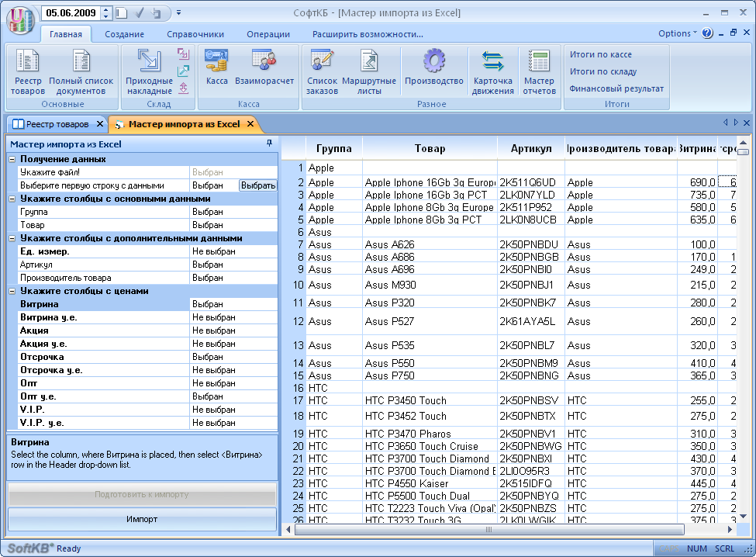Screen dimensions: 756x557
Task: Click the article cell "2K50PNBDU"
Action: click(x=531, y=244)
